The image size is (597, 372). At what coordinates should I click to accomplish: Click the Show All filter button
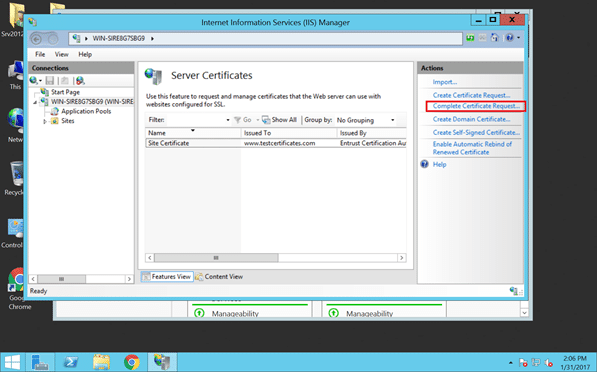click(279, 120)
